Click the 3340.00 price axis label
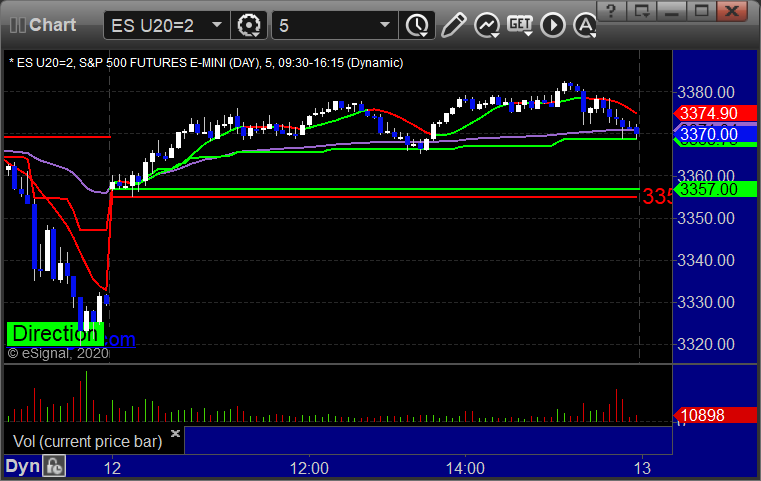 706,261
